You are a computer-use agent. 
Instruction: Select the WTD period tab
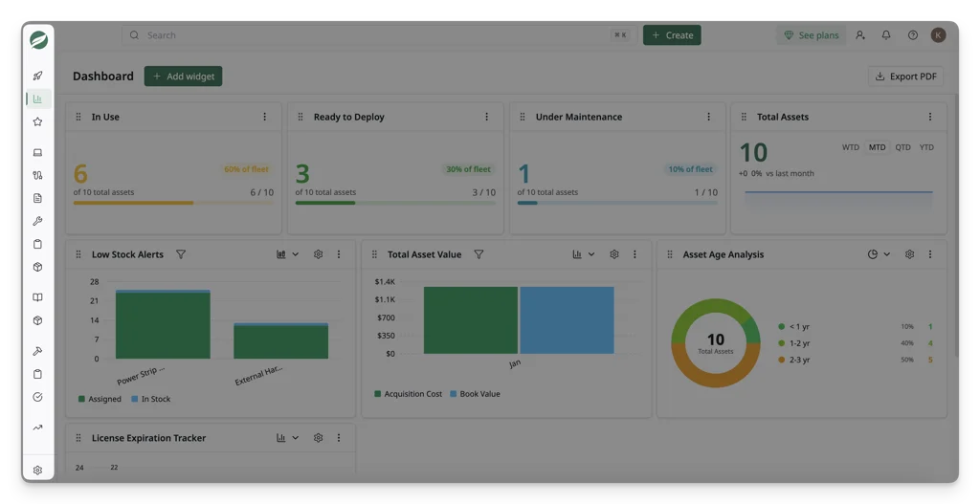click(x=850, y=147)
